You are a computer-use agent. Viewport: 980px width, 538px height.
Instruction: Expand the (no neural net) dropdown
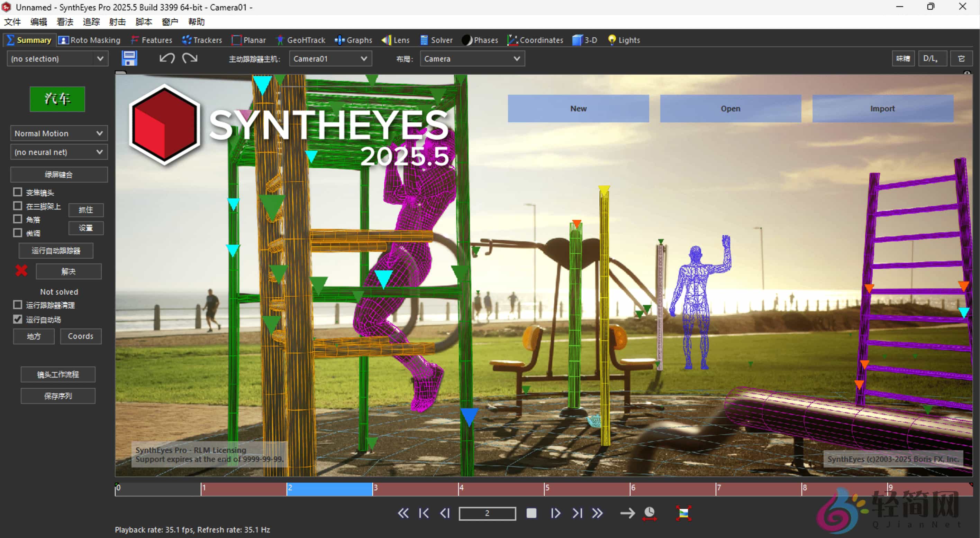(58, 152)
